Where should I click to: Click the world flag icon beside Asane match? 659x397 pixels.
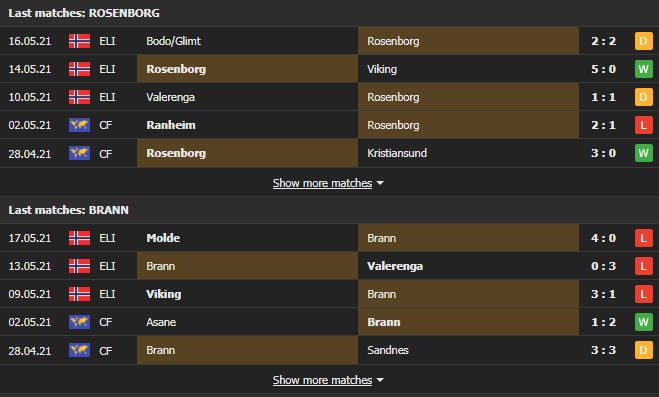(79, 322)
